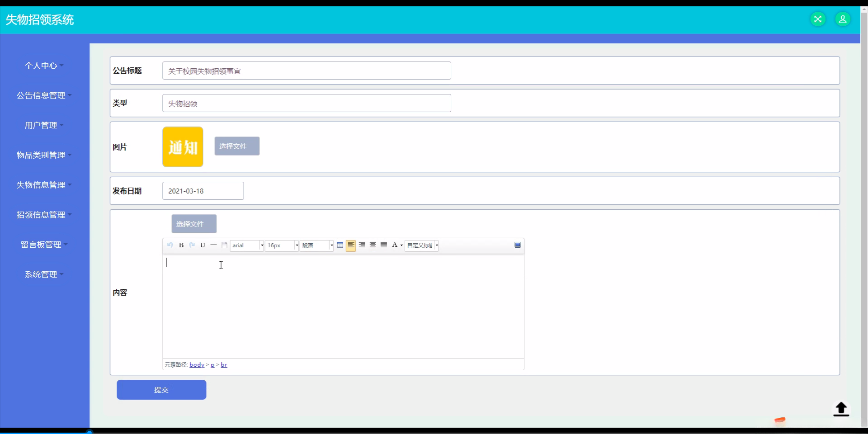This screenshot has width=868, height=434.
Task: Expand 物品类别管理 sidebar menu
Action: (x=44, y=155)
